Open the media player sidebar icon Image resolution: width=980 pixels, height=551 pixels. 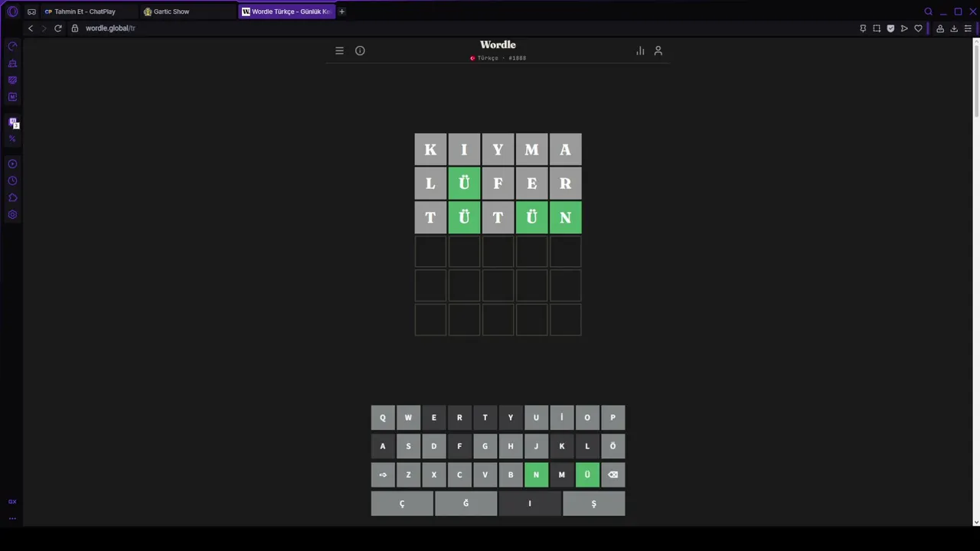tap(12, 164)
